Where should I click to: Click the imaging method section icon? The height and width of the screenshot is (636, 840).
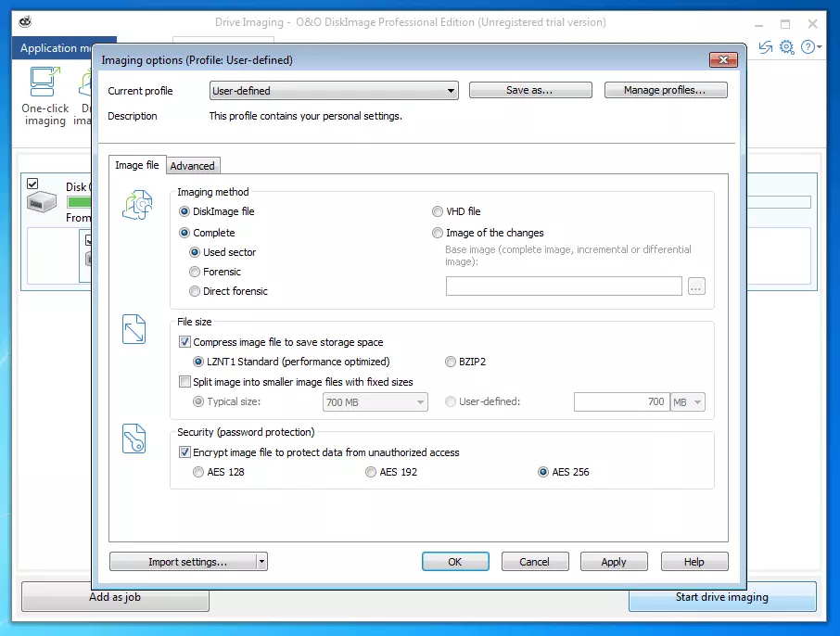tap(137, 205)
